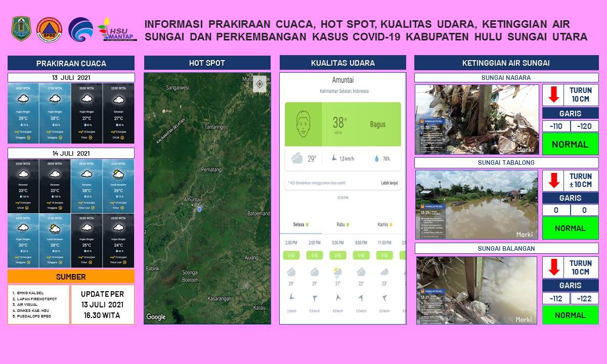
Task: Click the red down arrow for Sungai Balangan
Action: point(554,267)
